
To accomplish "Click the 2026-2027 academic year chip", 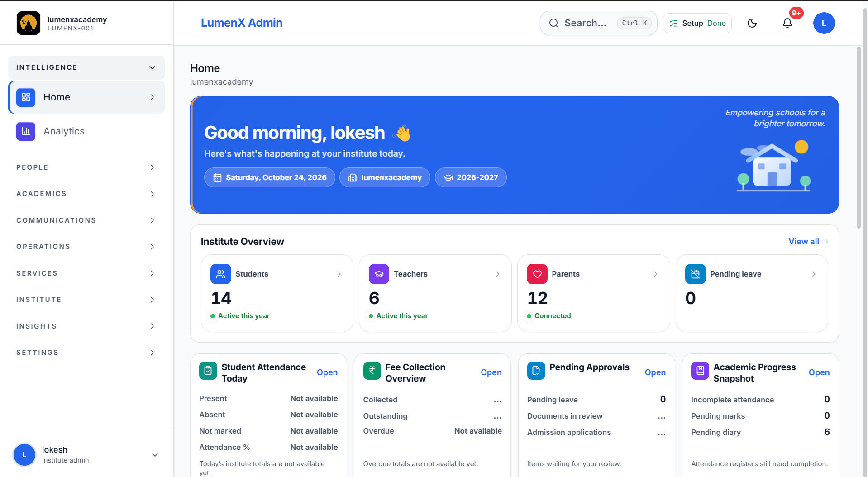I will click(x=471, y=177).
